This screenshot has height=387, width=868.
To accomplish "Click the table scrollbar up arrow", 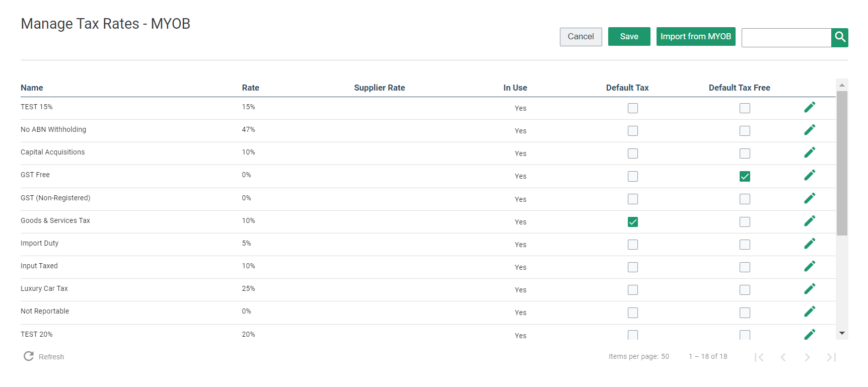I will coord(842,85).
